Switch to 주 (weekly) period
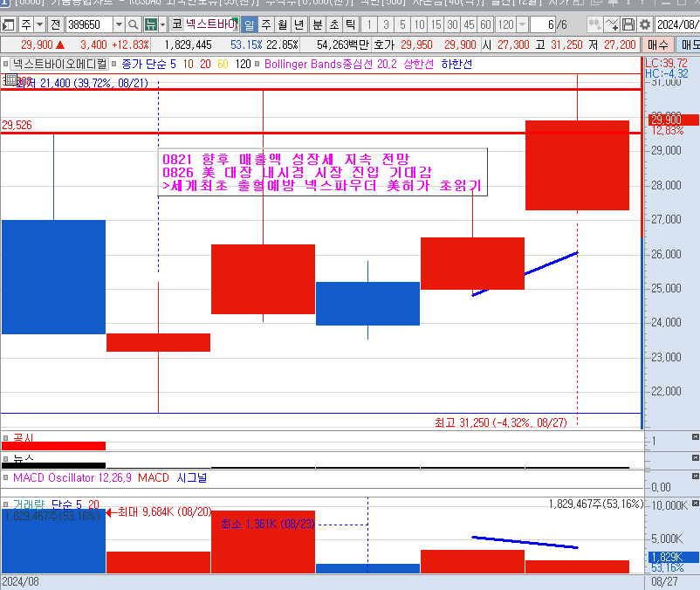Viewport: 700px width, 590px height. pos(266,24)
